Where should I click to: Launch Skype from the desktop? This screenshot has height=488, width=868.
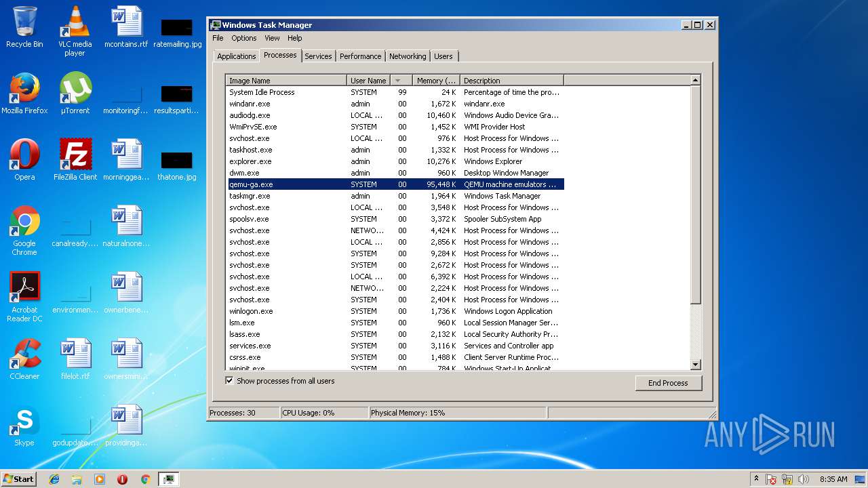tap(24, 426)
